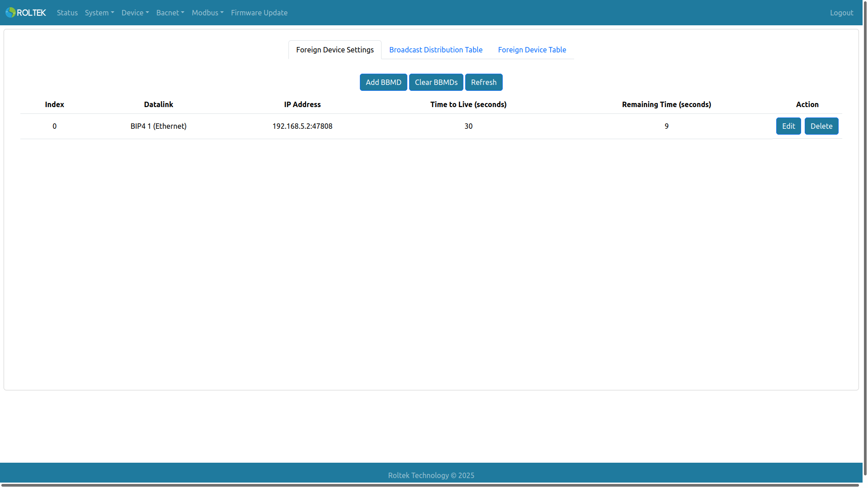This screenshot has height=488, width=868.
Task: Expand the Bacnet dropdown menu
Action: (170, 13)
